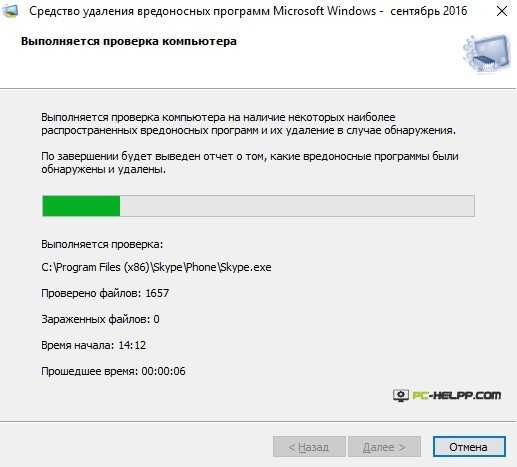The width and height of the screenshot is (517, 467).
Task: Click the computer scan header icon
Action: [487, 53]
